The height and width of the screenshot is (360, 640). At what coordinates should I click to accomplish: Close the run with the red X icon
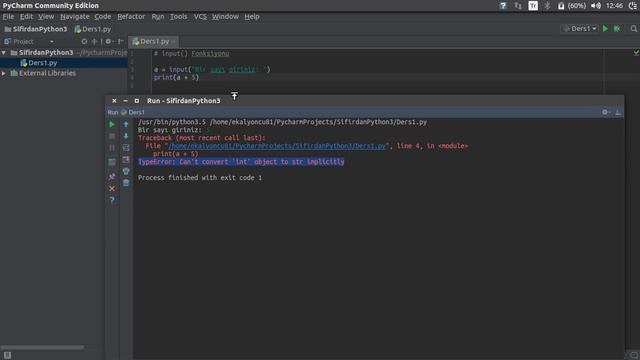click(112, 189)
